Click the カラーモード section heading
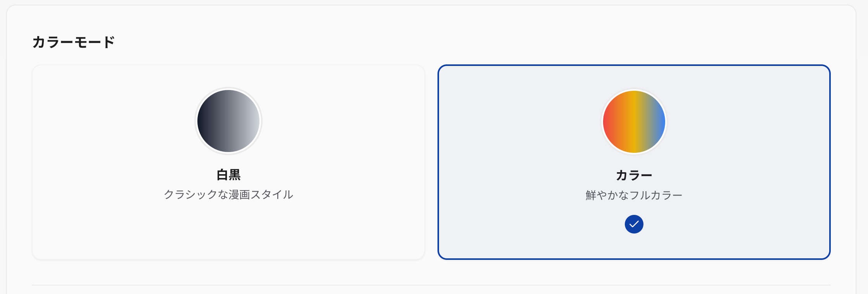 (74, 42)
